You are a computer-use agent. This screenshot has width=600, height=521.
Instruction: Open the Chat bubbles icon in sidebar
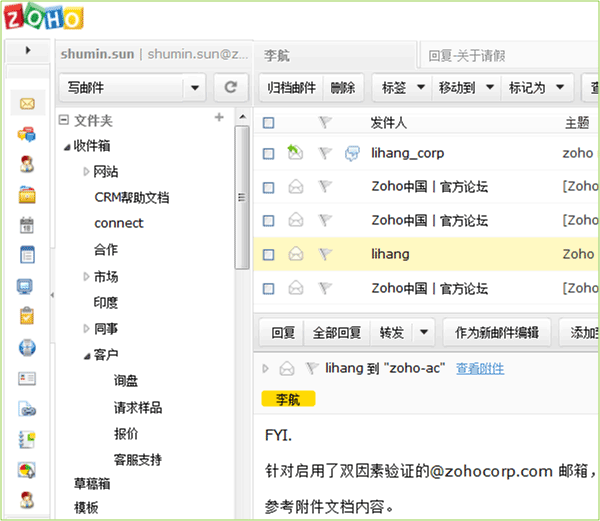click(27, 134)
